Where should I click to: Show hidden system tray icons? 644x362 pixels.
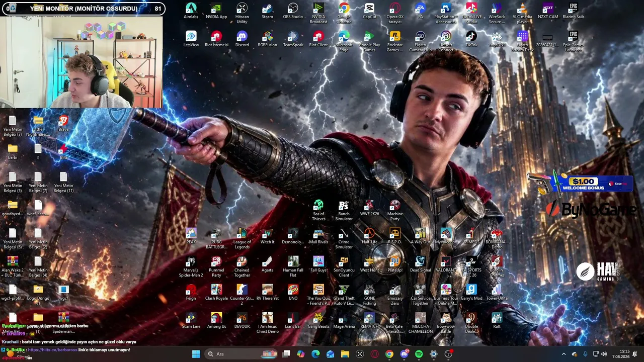pos(563,354)
